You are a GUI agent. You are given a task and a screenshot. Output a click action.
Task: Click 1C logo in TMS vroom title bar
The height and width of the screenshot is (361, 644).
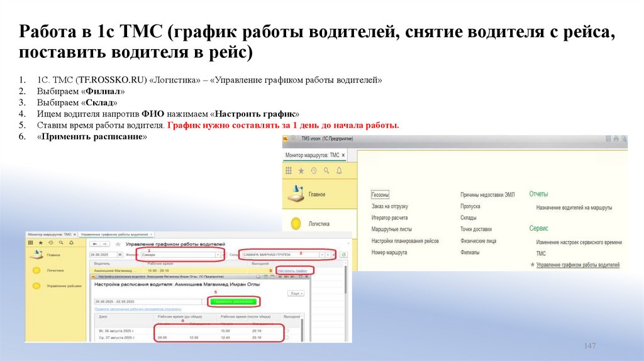286,139
